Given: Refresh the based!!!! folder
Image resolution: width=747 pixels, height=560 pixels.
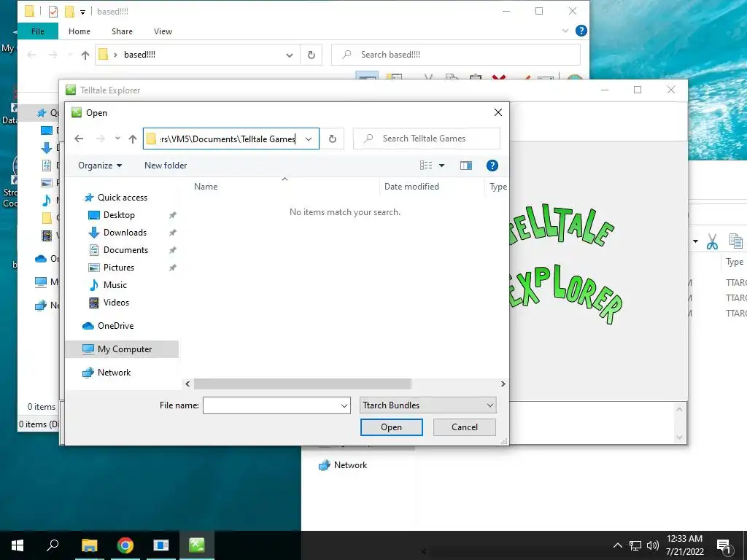Looking at the screenshot, I should (x=311, y=55).
